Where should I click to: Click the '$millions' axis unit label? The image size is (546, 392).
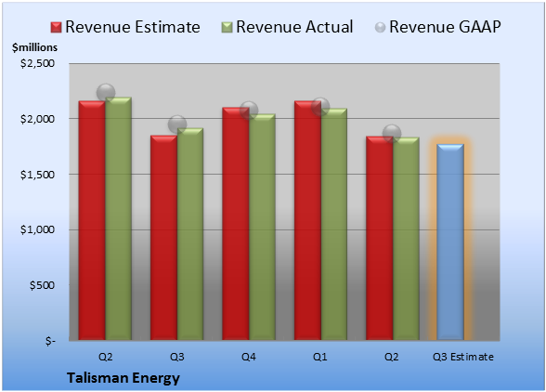(34, 47)
